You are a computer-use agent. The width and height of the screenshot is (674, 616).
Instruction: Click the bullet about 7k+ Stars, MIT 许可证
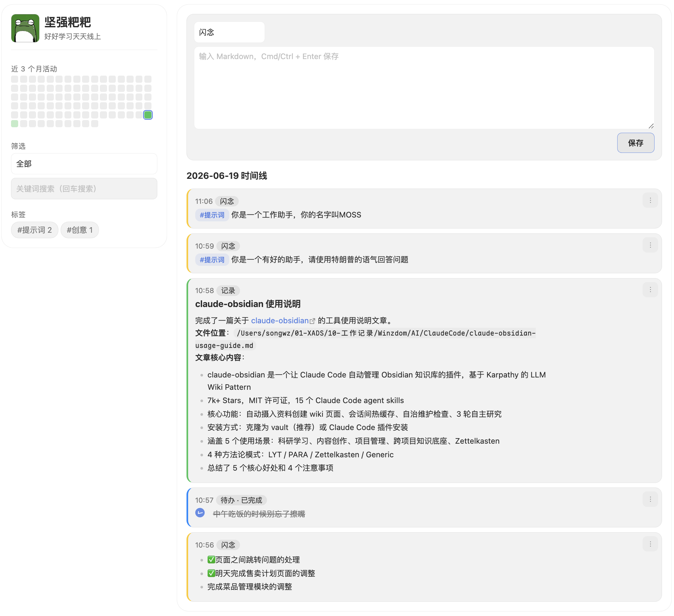pyautogui.click(x=306, y=400)
